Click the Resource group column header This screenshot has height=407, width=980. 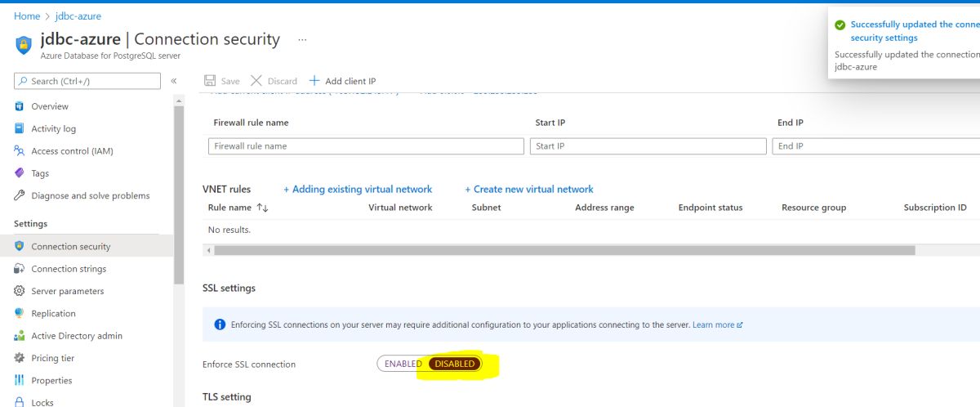coord(813,208)
